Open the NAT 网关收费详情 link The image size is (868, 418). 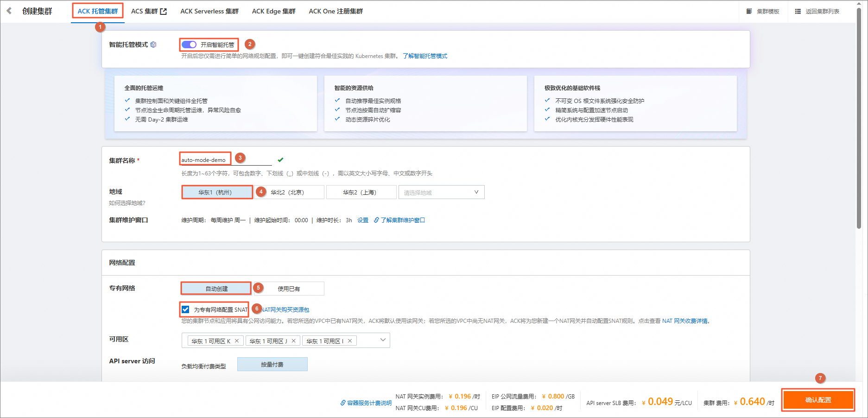pos(685,321)
